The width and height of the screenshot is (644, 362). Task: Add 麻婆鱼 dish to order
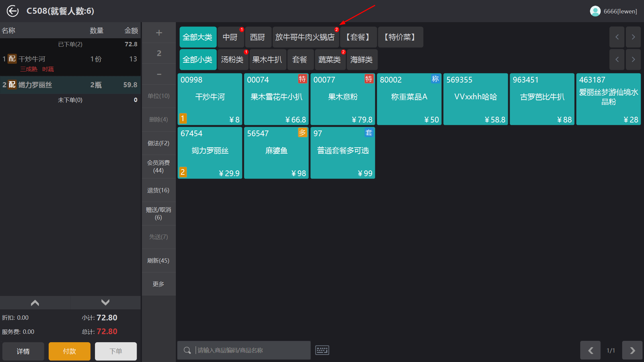276,153
